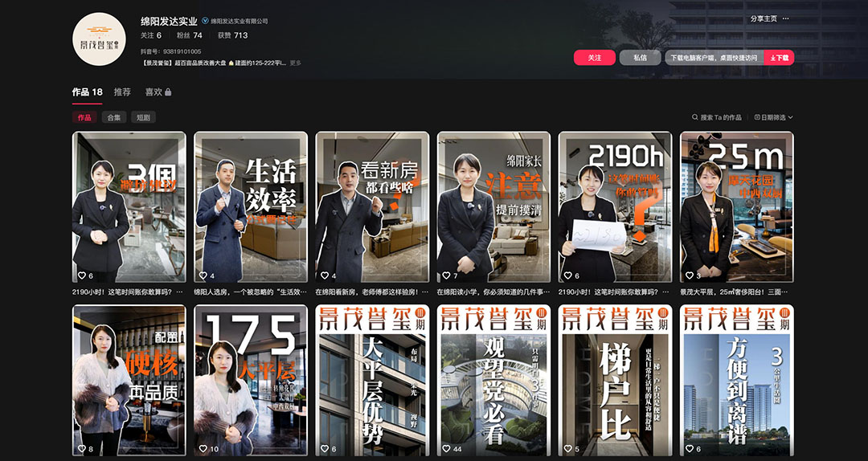Switch to the 推荐 tab

pyautogui.click(x=122, y=92)
